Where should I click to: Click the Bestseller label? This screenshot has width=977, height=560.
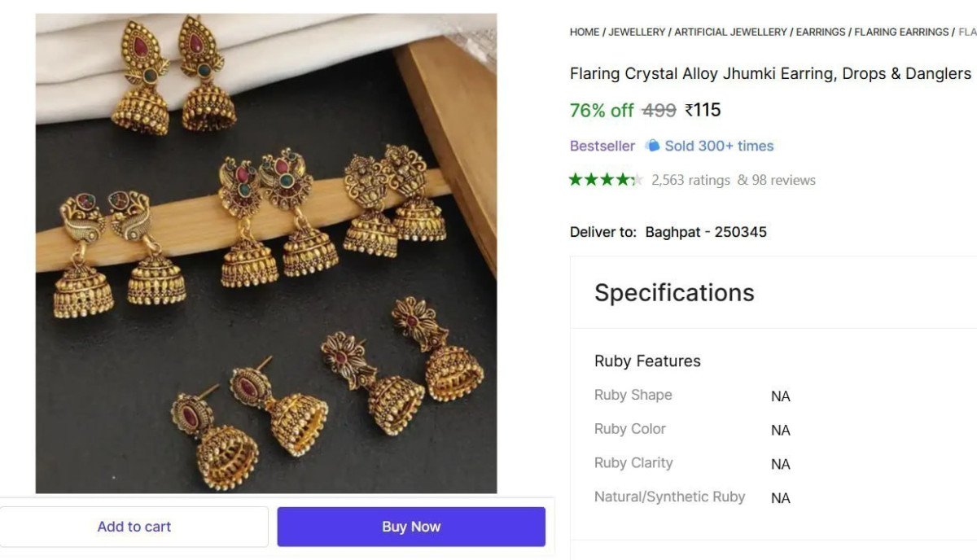point(602,146)
